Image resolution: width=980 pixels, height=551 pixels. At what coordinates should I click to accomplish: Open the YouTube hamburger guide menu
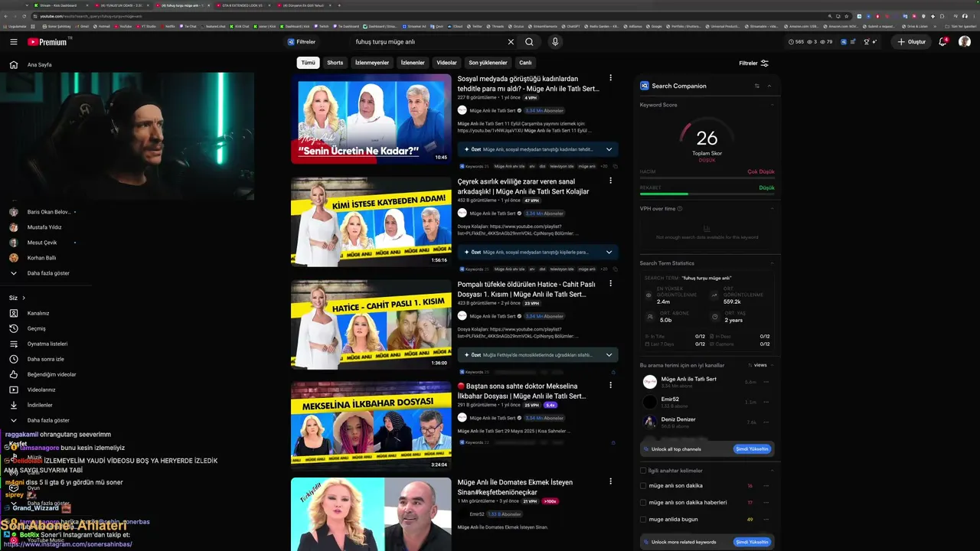(13, 42)
